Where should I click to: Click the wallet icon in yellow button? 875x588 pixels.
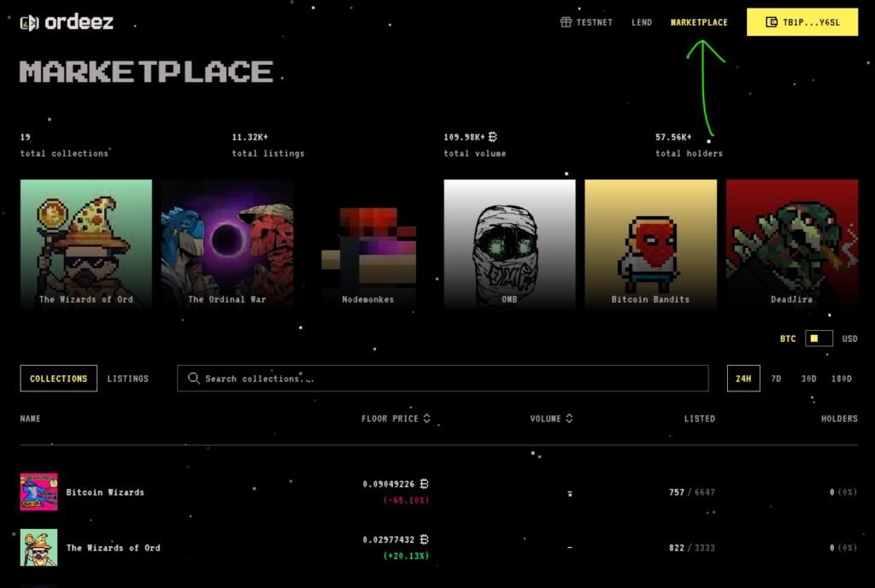pos(772,21)
